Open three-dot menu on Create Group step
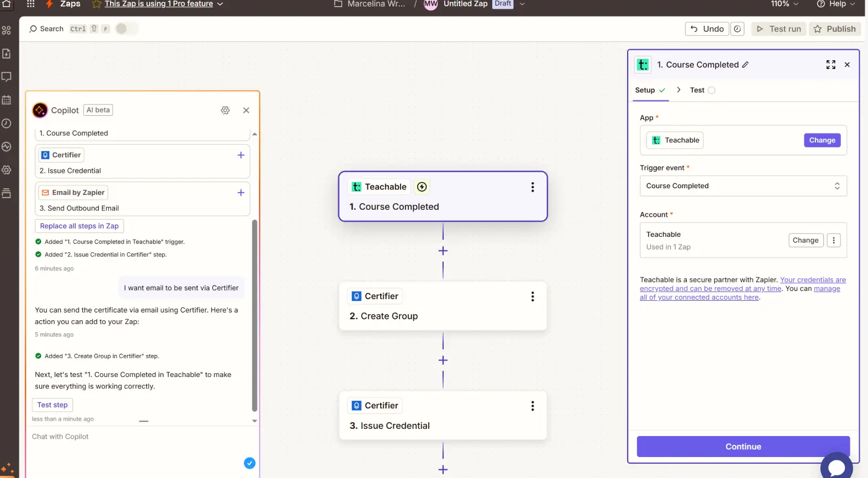Viewport: 868px width, 478px height. tap(533, 296)
